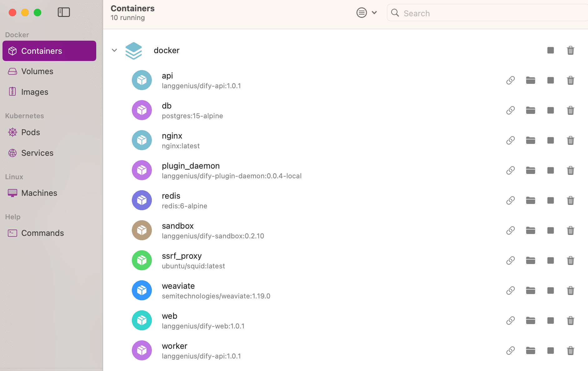This screenshot has width=588, height=371.
Task: Delete the db container
Action: [571, 110]
